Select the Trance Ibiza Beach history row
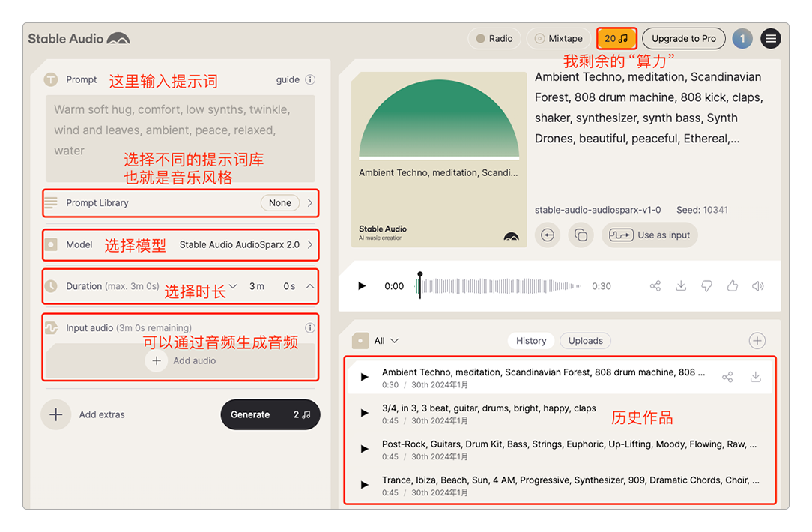Screen dimensions: 812x532 pos(560,486)
